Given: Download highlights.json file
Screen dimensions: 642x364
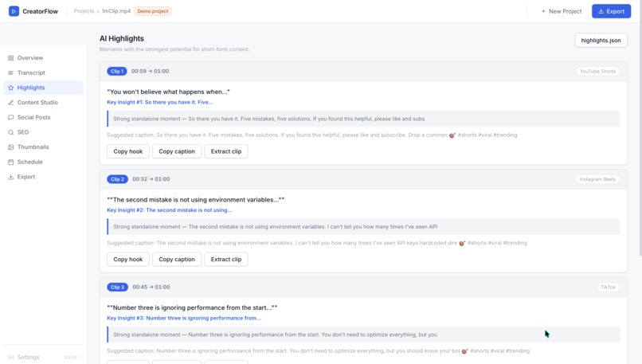Looking at the screenshot, I should click(601, 40).
